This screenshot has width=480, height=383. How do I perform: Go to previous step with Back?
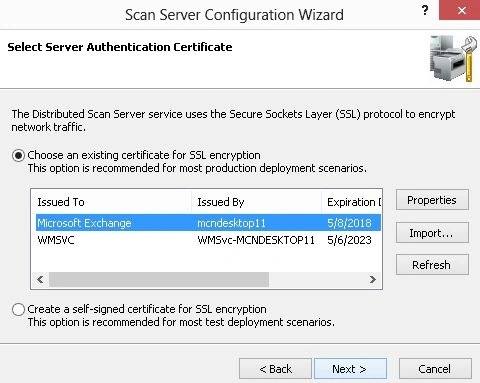click(275, 369)
